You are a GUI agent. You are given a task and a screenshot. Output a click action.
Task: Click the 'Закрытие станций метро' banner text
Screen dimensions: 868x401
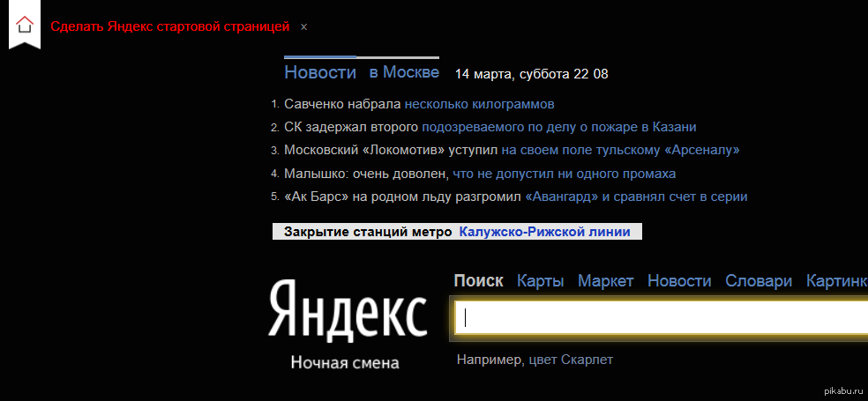point(368,232)
